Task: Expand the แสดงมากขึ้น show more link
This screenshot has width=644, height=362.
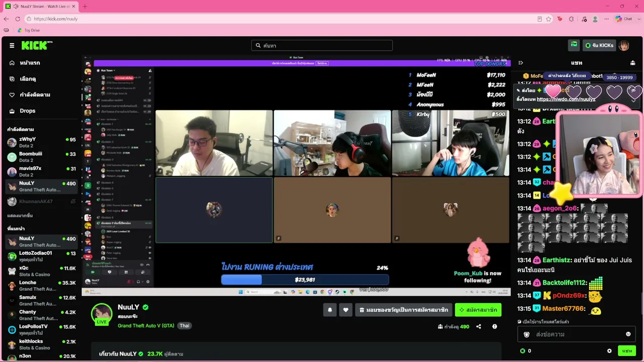Action: point(20,216)
